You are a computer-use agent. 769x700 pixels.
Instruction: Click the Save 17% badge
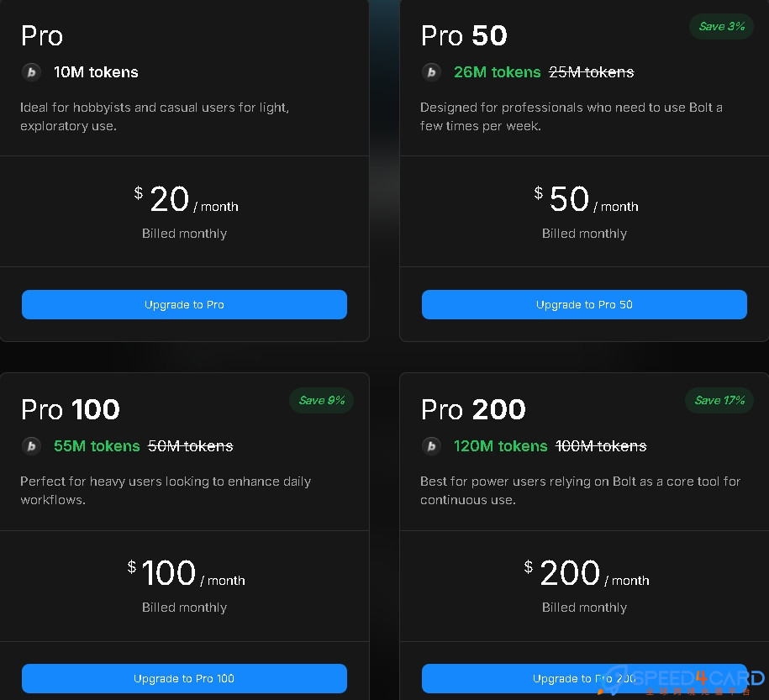pyautogui.click(x=719, y=400)
